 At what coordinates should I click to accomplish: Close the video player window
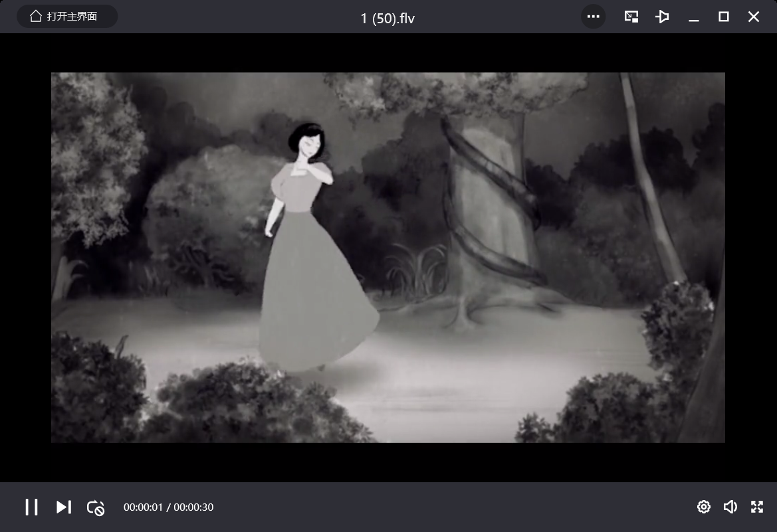click(x=754, y=17)
